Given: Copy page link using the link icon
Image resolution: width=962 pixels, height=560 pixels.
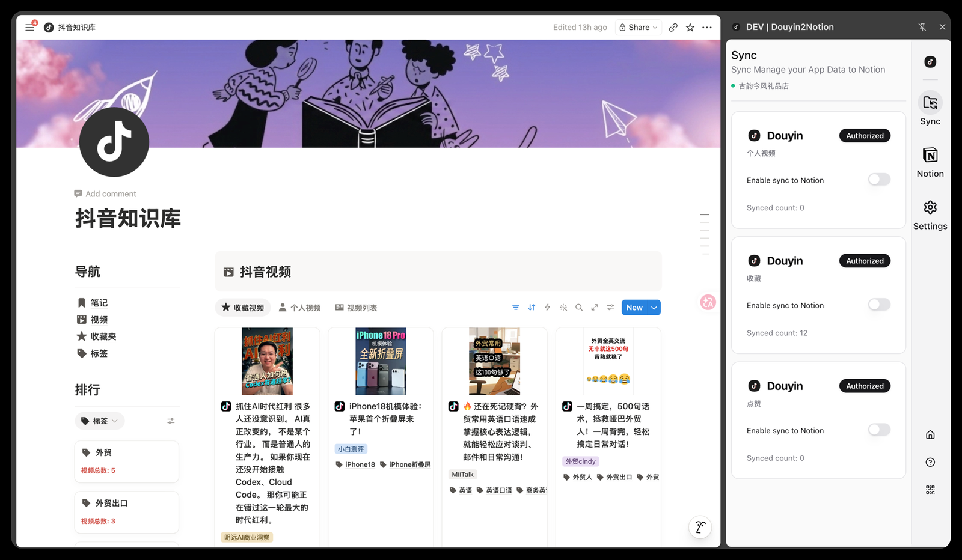Looking at the screenshot, I should [673, 28].
